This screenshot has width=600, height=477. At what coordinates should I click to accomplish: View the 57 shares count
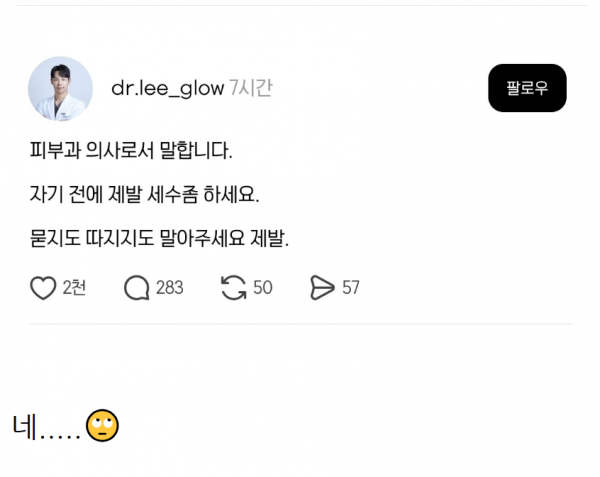pyautogui.click(x=351, y=288)
